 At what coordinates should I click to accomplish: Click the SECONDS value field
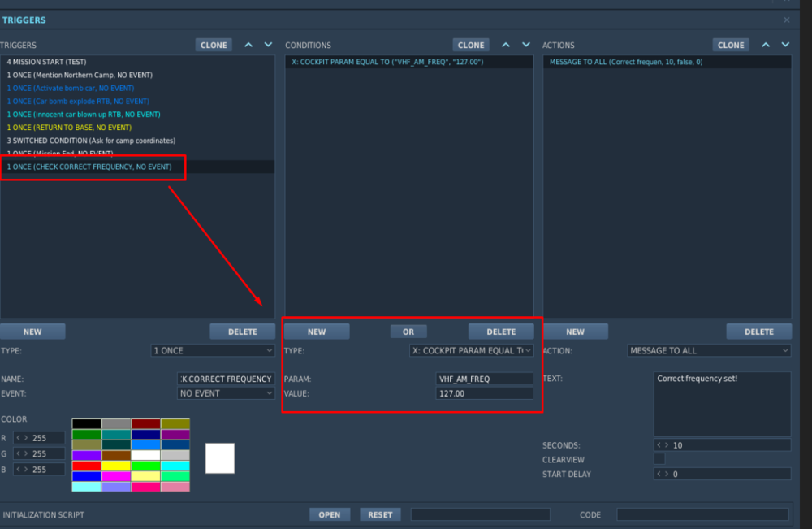click(x=722, y=445)
